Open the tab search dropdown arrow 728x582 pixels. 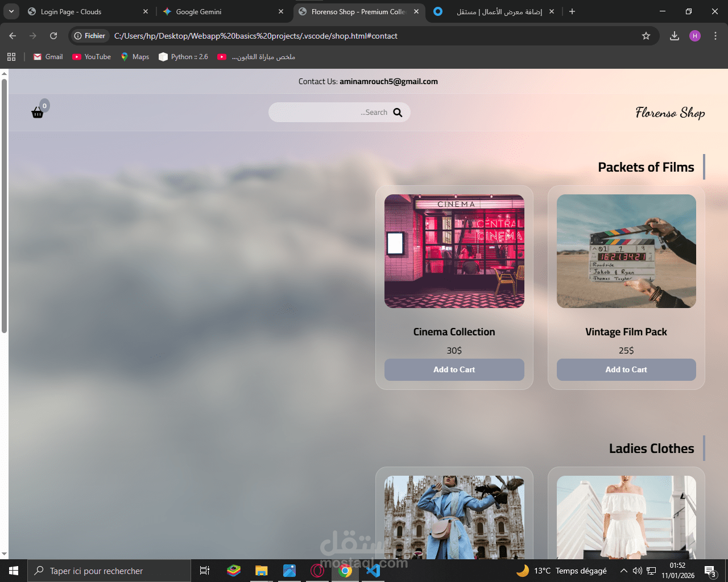[x=11, y=11]
